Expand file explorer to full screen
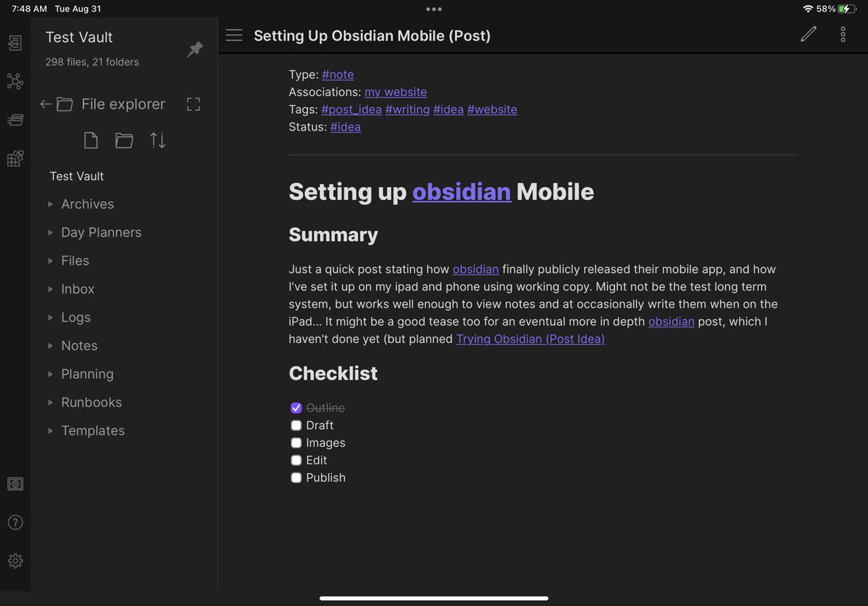 pos(193,104)
